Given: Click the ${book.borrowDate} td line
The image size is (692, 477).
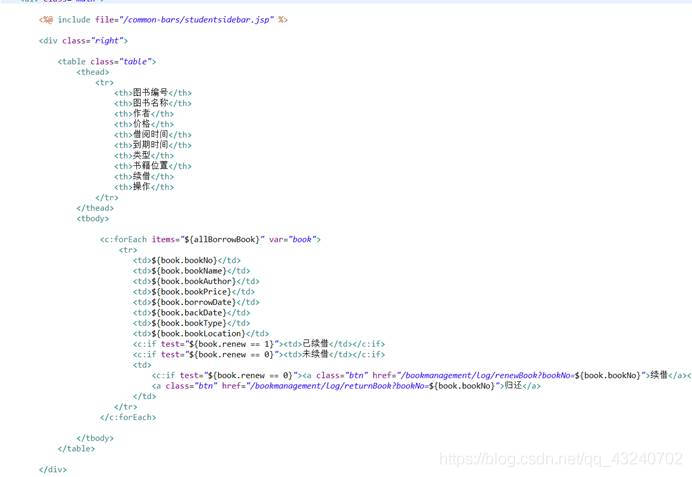Looking at the screenshot, I should tap(196, 302).
